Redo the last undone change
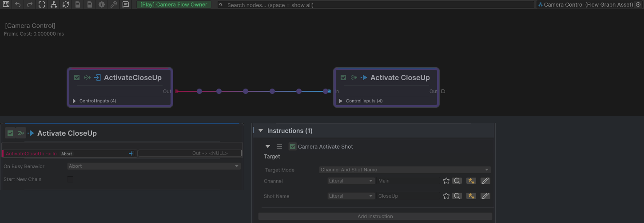644x223 pixels. pyautogui.click(x=30, y=4)
